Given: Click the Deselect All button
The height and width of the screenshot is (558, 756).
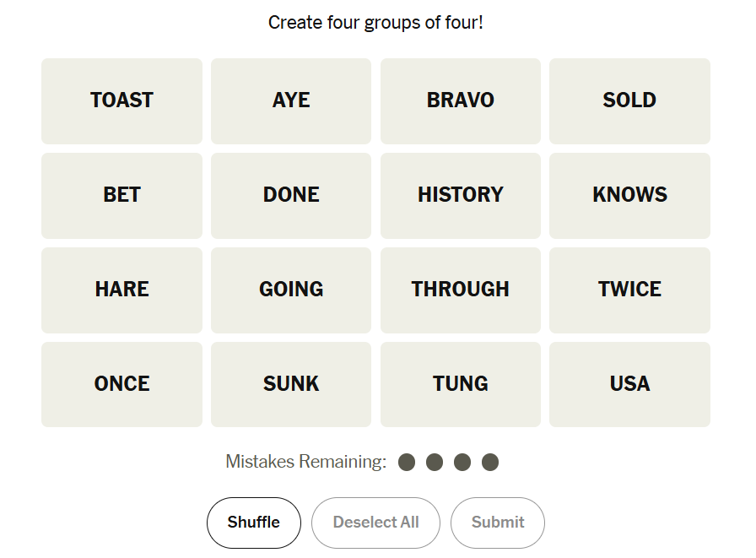Looking at the screenshot, I should pos(375,523).
